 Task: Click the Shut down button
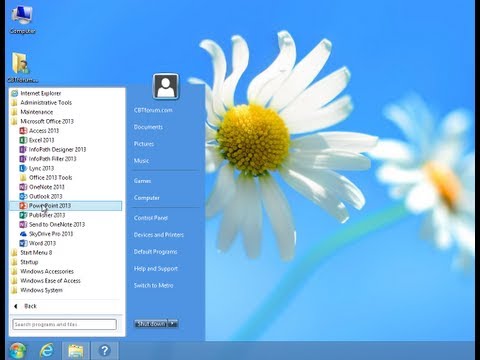coord(151,324)
